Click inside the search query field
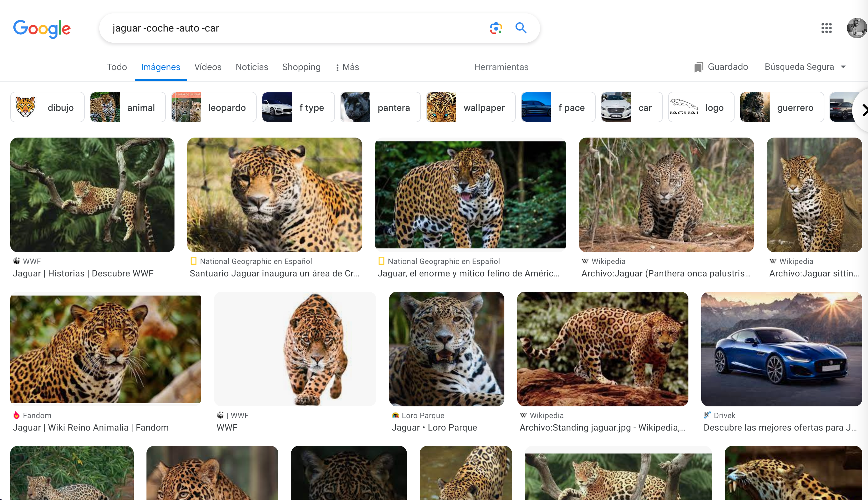 point(275,28)
